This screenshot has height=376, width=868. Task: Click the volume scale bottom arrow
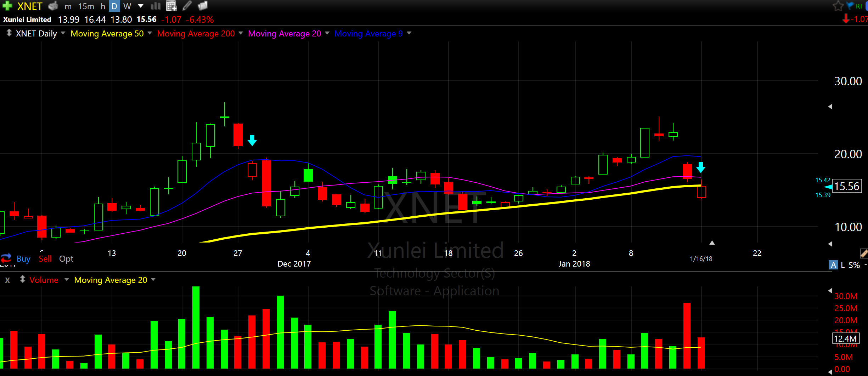click(x=830, y=372)
